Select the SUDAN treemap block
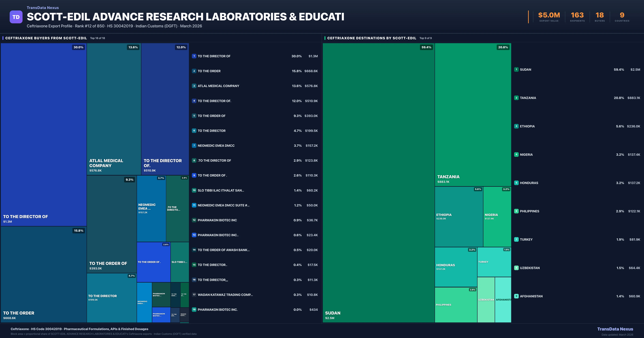 coord(378,183)
